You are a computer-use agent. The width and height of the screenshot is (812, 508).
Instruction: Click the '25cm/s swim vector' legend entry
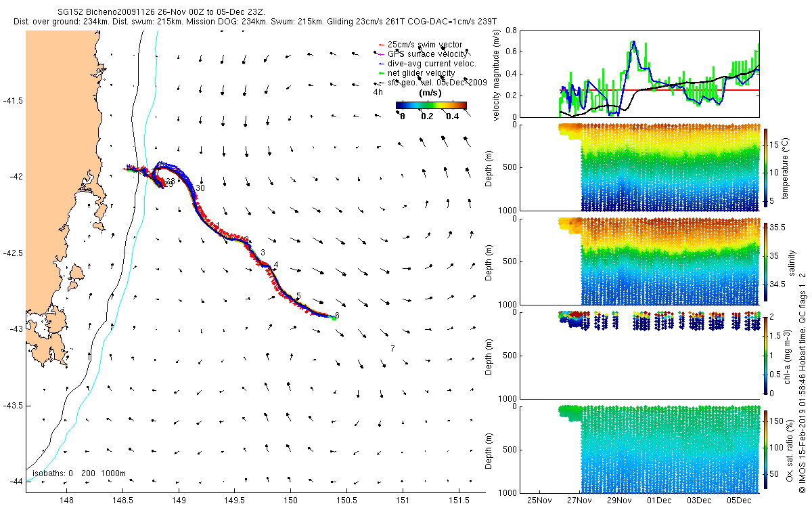pos(425,45)
